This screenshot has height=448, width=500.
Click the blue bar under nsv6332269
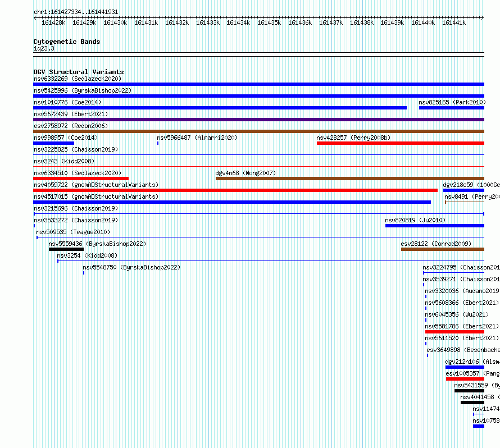(x=258, y=84)
